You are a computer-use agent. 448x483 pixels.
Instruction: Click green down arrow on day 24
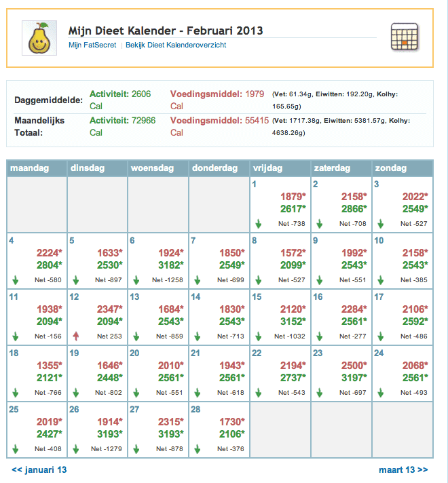(381, 393)
